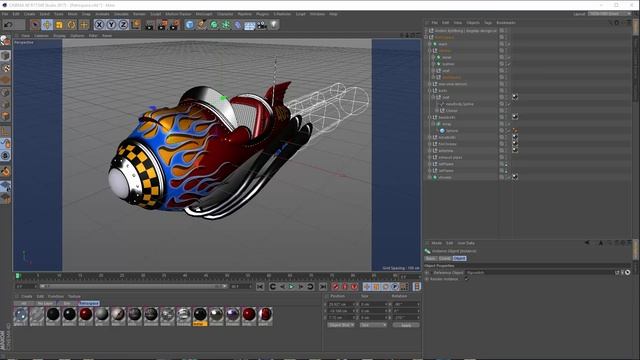Activate the Rotate tool
This screenshot has height=360, width=640.
[71, 25]
